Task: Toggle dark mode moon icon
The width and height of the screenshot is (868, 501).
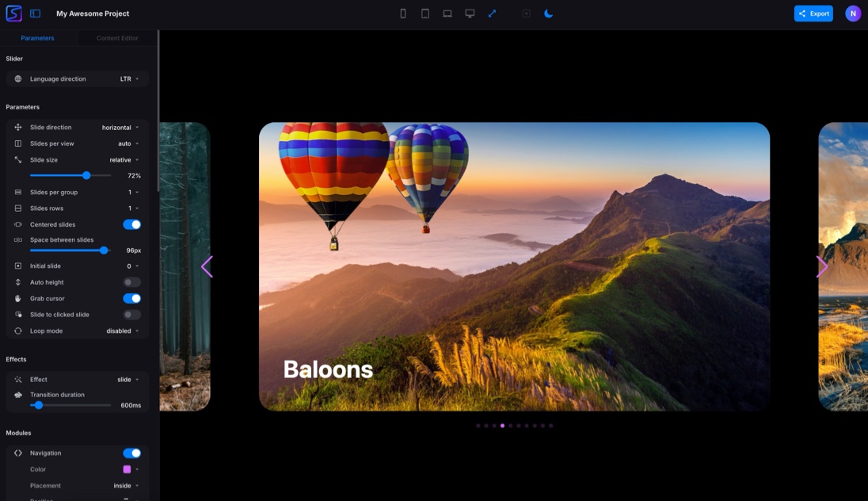Action: (x=548, y=13)
